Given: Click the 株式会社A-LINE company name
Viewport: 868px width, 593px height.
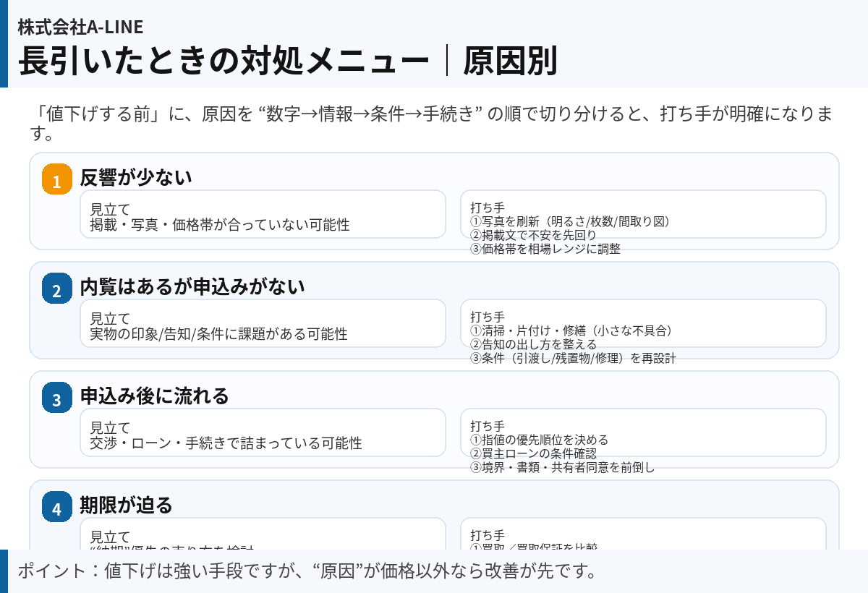Looking at the screenshot, I should pos(80,27).
